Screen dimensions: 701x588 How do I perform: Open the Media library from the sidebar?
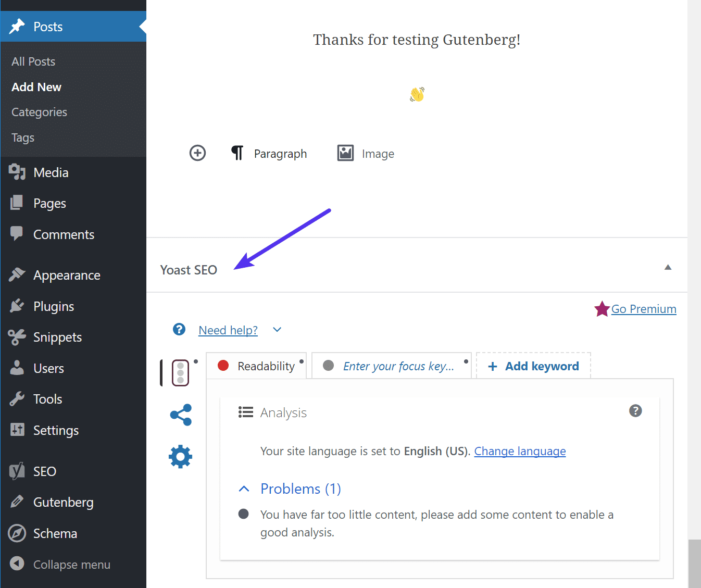(x=51, y=172)
